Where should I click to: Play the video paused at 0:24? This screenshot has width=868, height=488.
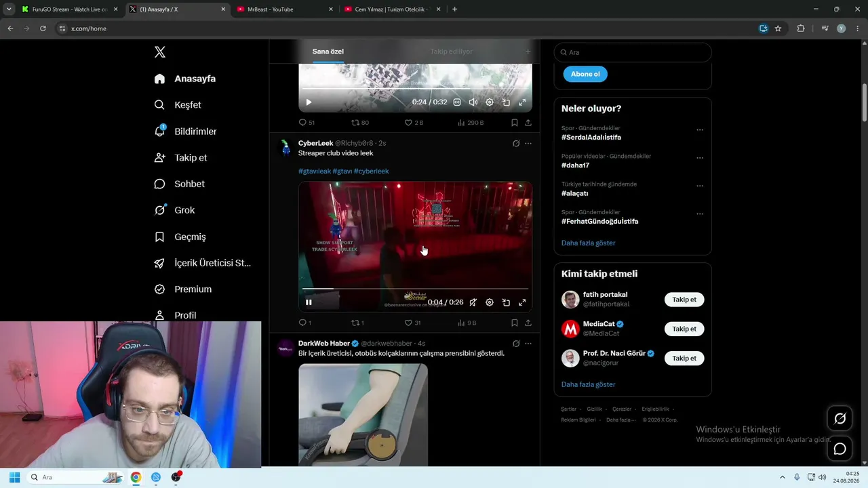pos(309,102)
